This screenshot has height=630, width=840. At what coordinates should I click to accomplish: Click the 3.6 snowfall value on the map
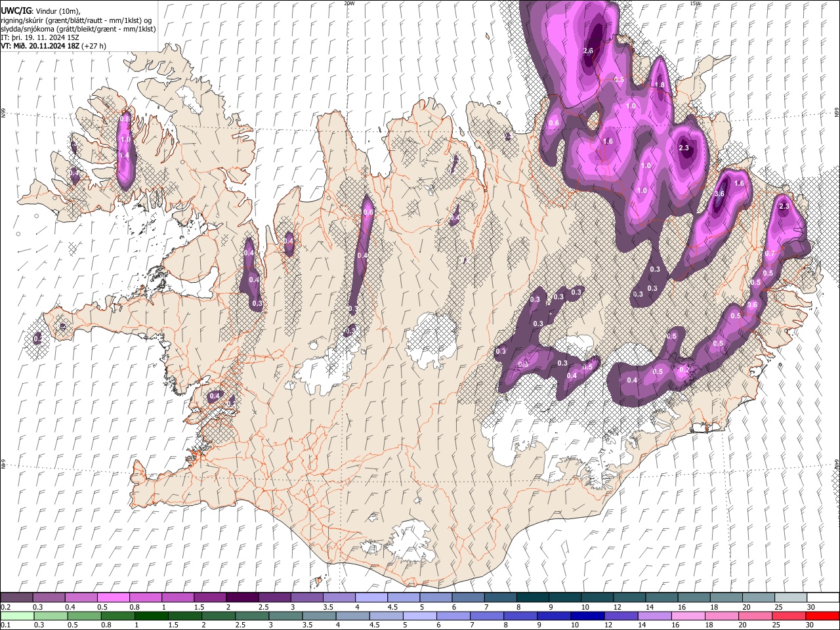coord(719,194)
